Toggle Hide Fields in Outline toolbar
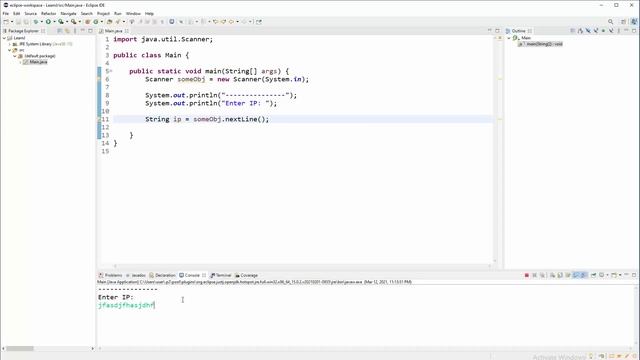This screenshot has width=640, height=360. pyautogui.click(x=588, y=31)
